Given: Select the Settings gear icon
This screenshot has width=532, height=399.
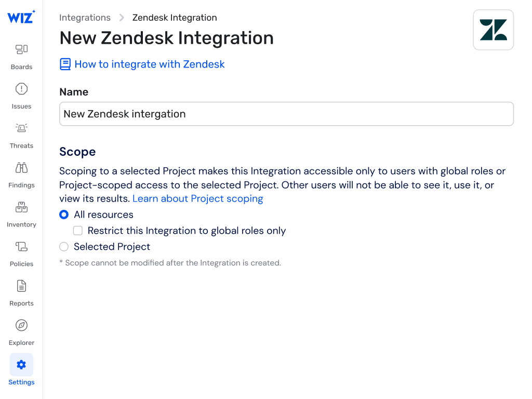Looking at the screenshot, I should click(x=21, y=365).
